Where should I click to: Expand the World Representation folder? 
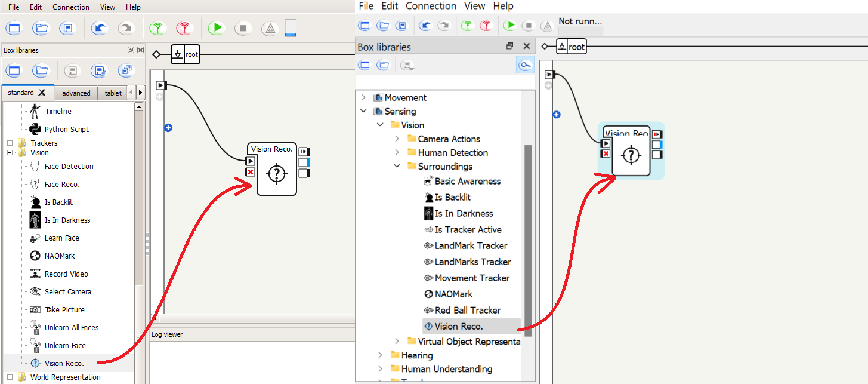pyautogui.click(x=10, y=377)
